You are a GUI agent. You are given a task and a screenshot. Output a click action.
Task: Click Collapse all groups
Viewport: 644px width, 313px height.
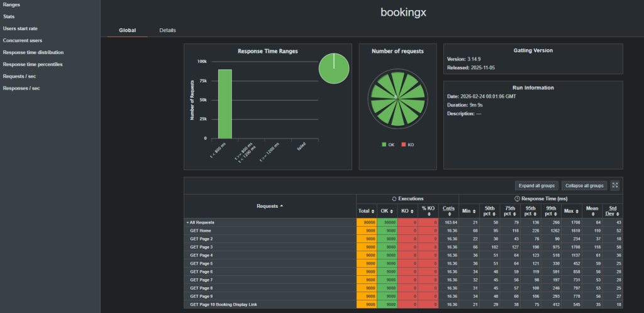click(585, 186)
